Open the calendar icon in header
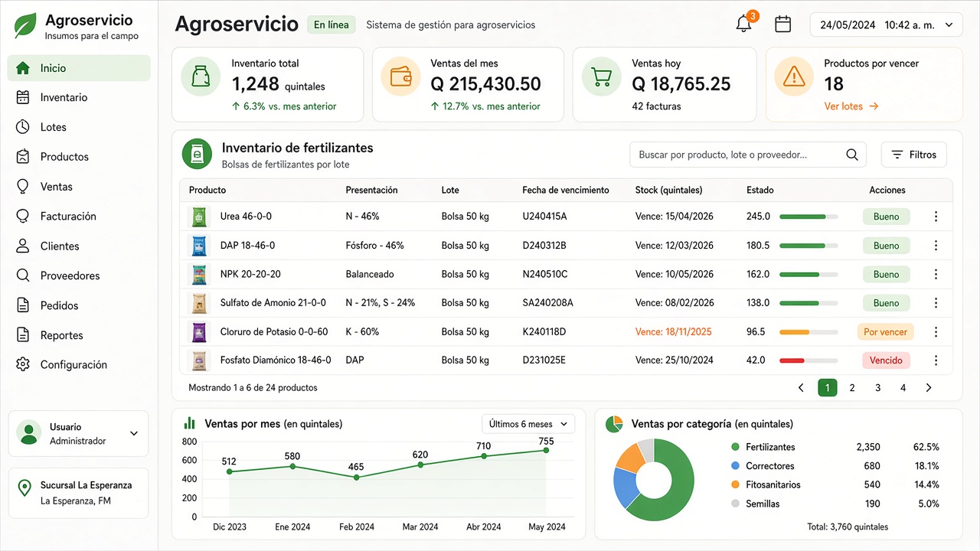The image size is (980, 551). click(x=782, y=24)
